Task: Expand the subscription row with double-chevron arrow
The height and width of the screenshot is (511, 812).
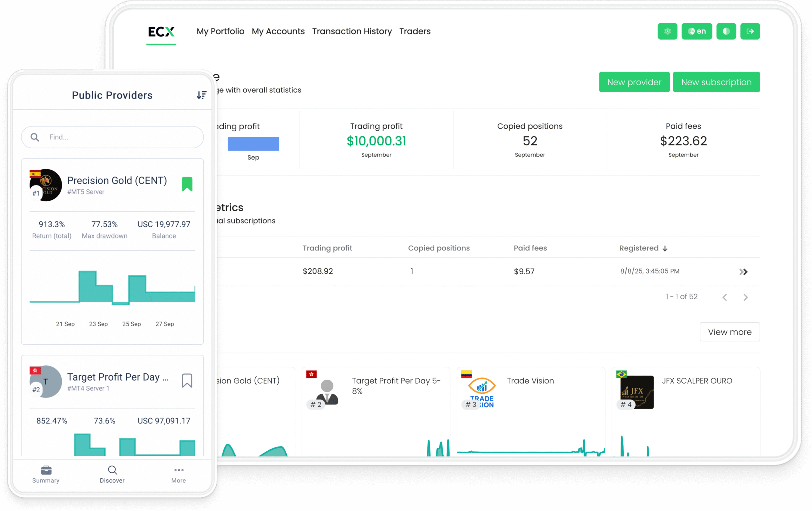Action: pos(743,271)
